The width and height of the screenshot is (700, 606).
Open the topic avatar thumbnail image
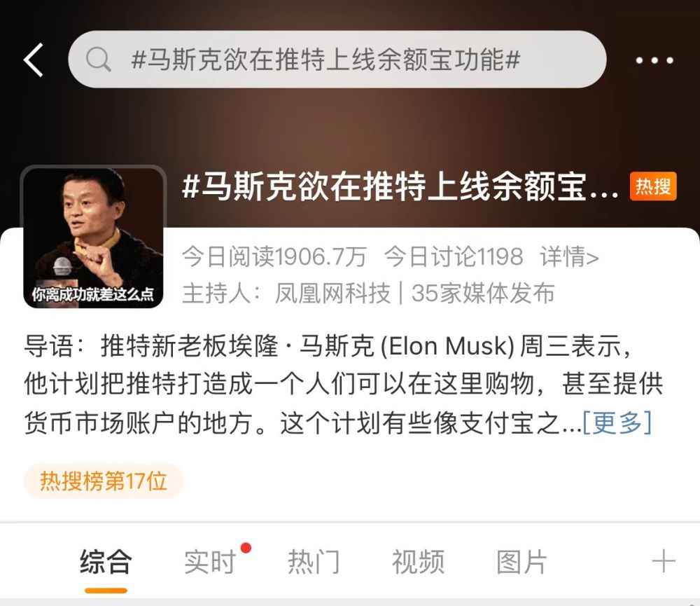coord(93,237)
